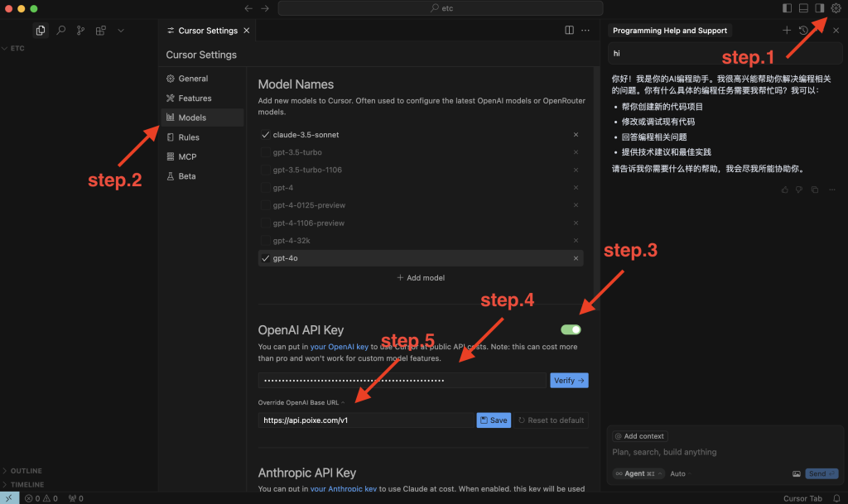
Task: Enable the gpt-4 model checkbox
Action: (266, 188)
